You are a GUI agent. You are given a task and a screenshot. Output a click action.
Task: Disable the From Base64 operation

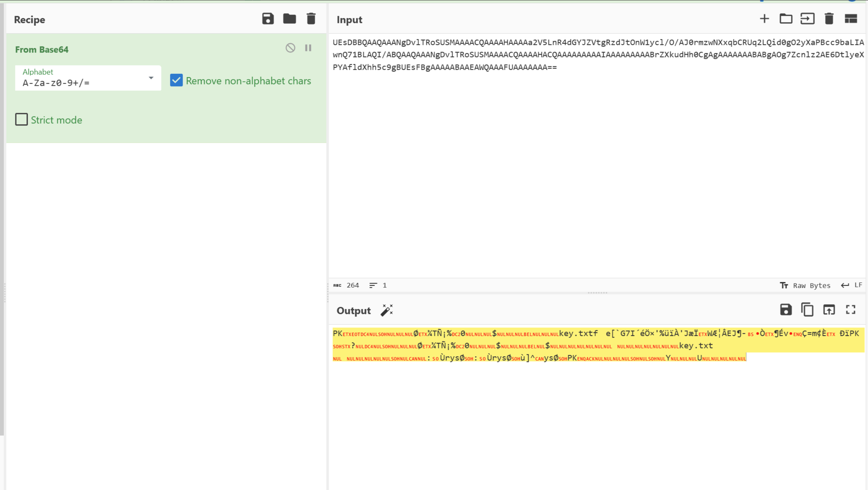coord(290,48)
